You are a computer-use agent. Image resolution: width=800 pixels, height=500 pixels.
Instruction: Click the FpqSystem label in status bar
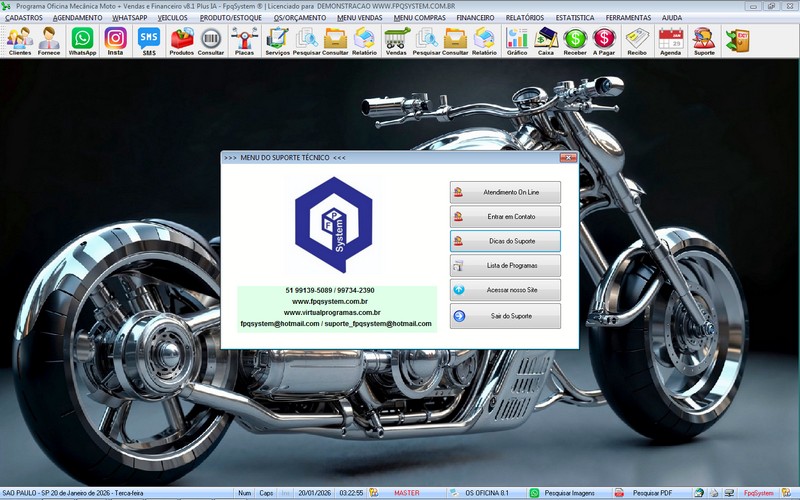(758, 493)
